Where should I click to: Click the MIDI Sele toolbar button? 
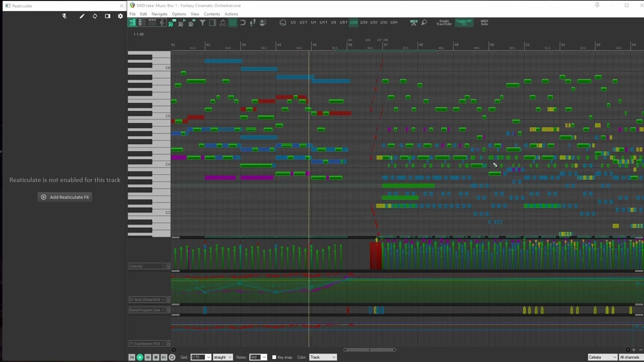pyautogui.click(x=484, y=23)
